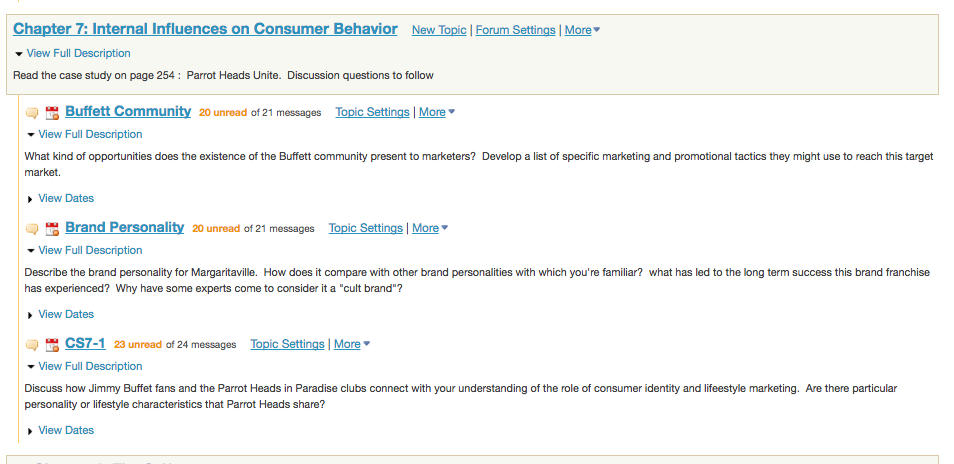This screenshot has height=464, width=954.
Task: Click speech bubble icon beside Buffett Community
Action: click(32, 113)
